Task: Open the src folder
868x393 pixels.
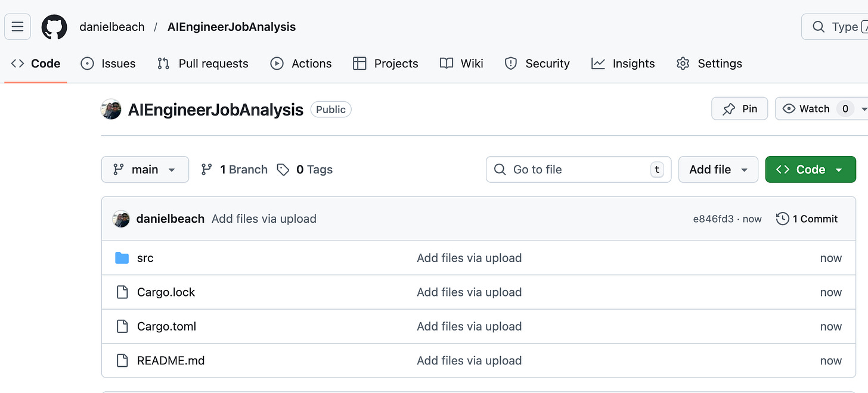Action: pos(145,258)
